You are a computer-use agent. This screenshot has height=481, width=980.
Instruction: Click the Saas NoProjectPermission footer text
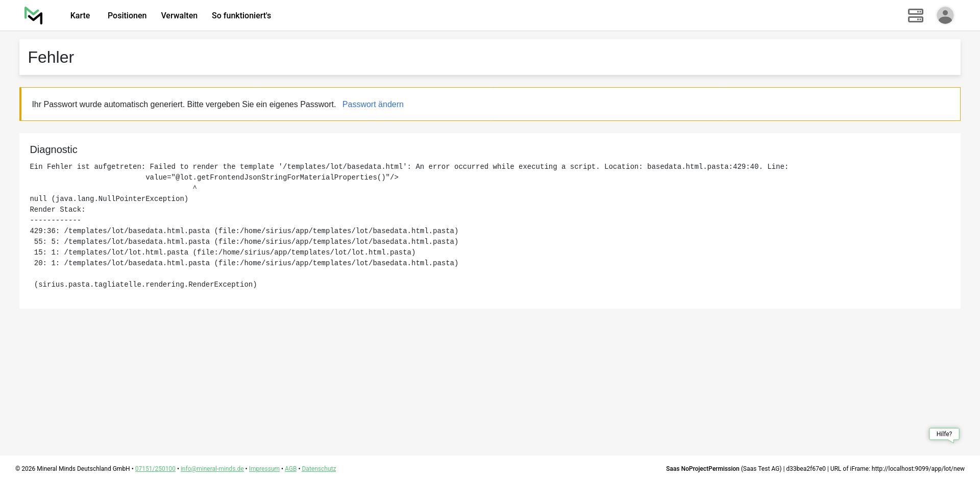coord(702,469)
